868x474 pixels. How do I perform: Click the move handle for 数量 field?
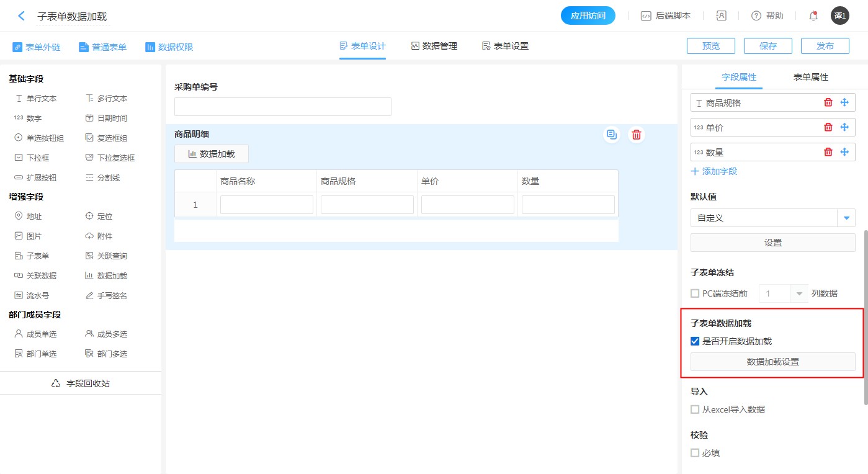(x=844, y=152)
